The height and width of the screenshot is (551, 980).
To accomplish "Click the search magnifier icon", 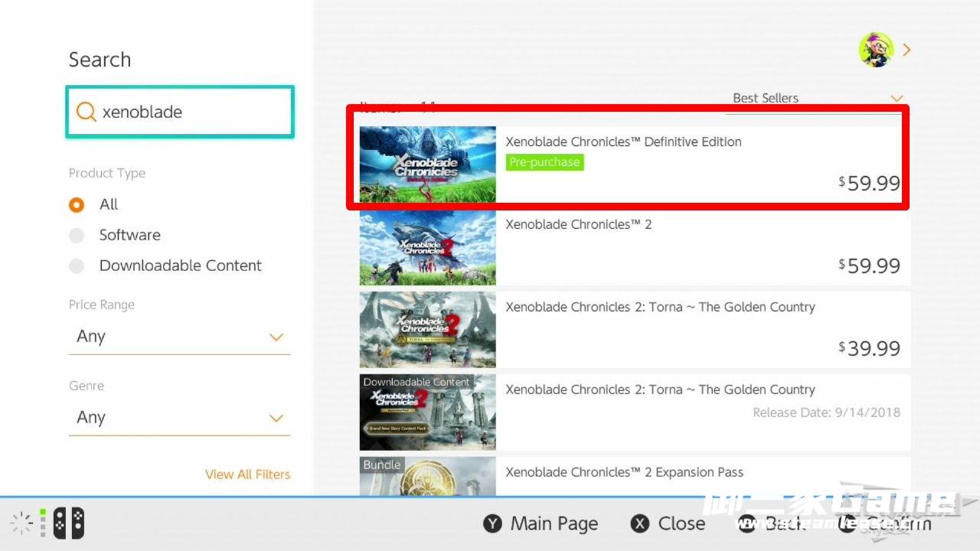I will click(86, 112).
